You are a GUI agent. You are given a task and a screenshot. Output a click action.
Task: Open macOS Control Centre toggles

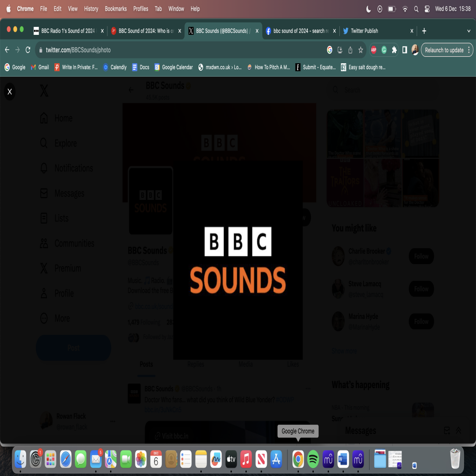pyautogui.click(x=427, y=9)
